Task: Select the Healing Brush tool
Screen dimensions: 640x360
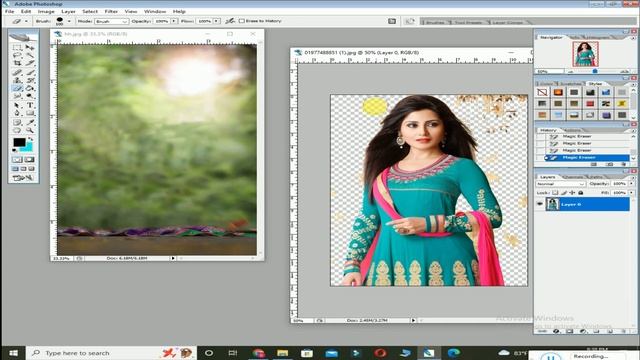Action: (x=17, y=73)
